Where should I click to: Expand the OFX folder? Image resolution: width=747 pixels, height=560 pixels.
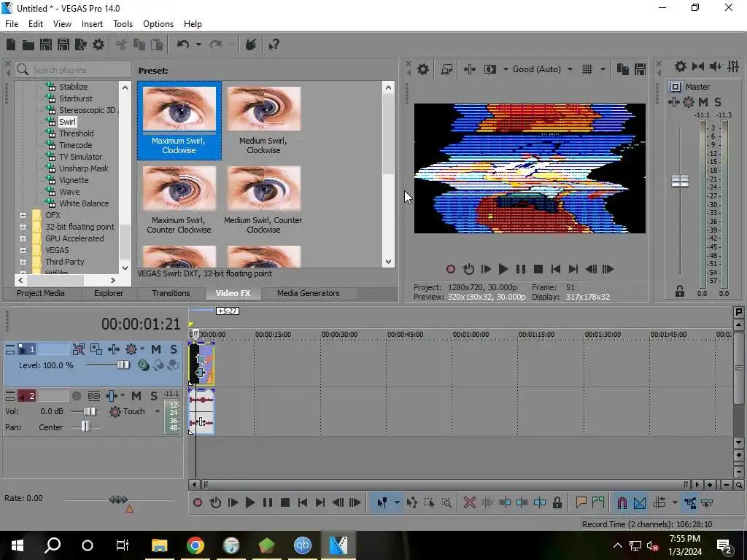click(23, 215)
